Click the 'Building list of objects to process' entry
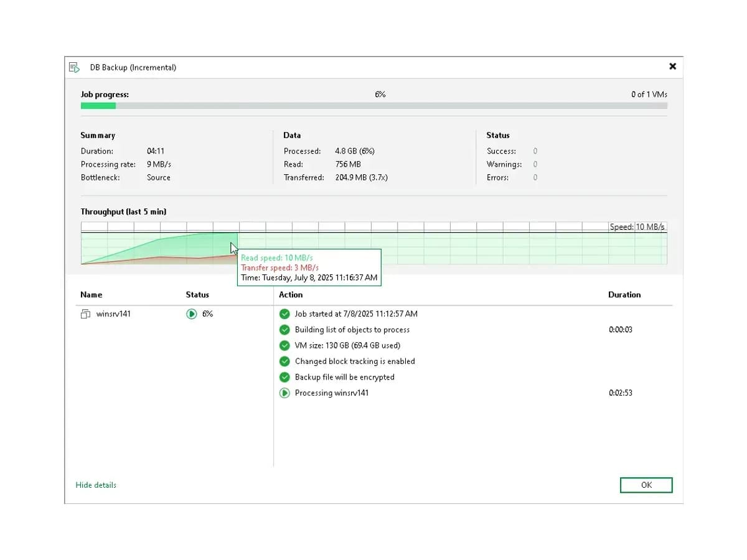747x560 pixels. pos(352,330)
